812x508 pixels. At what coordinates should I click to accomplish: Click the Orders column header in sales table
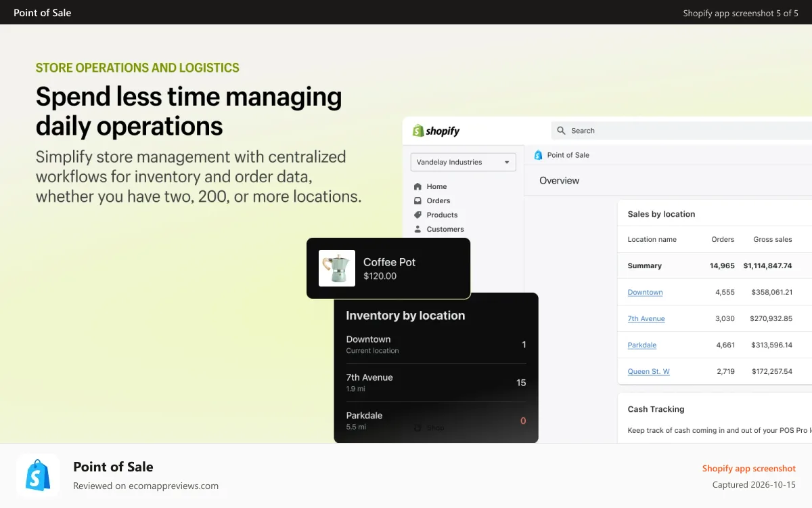coord(723,239)
